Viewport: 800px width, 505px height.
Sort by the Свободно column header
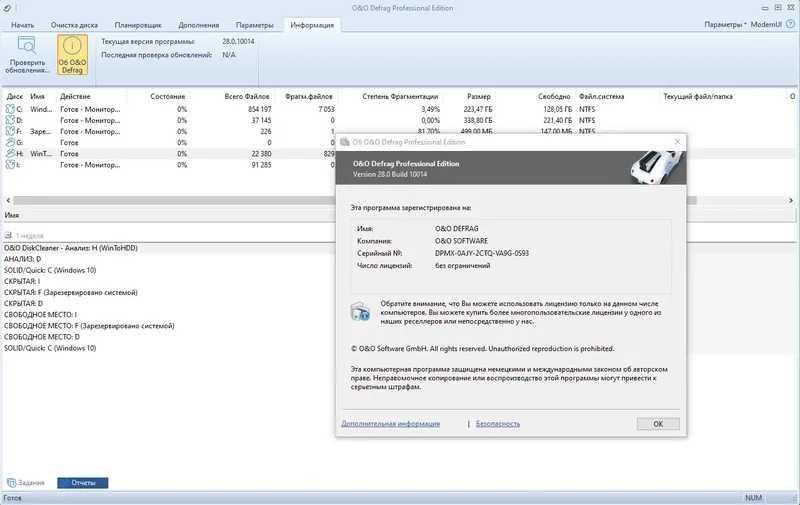point(554,96)
